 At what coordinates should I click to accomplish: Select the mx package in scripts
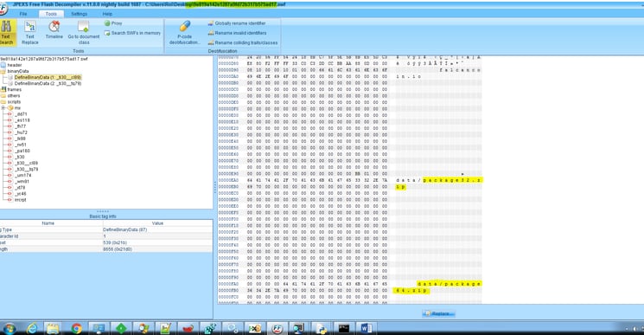[14, 107]
